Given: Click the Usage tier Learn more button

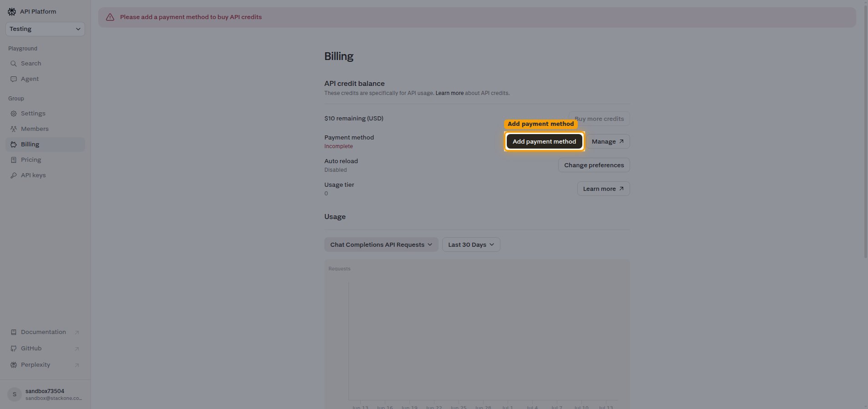Looking at the screenshot, I should [x=603, y=189].
